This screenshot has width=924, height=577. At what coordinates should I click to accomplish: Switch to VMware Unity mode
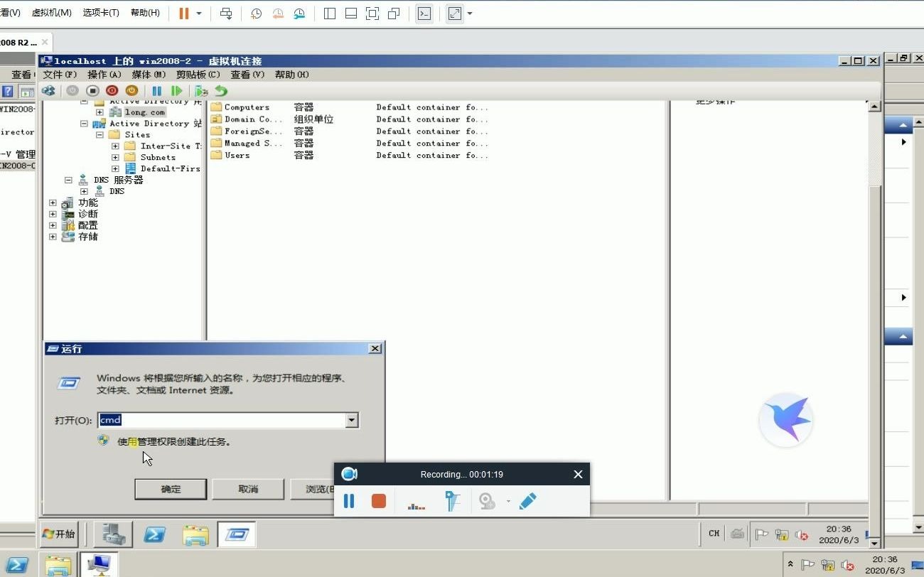(393, 14)
